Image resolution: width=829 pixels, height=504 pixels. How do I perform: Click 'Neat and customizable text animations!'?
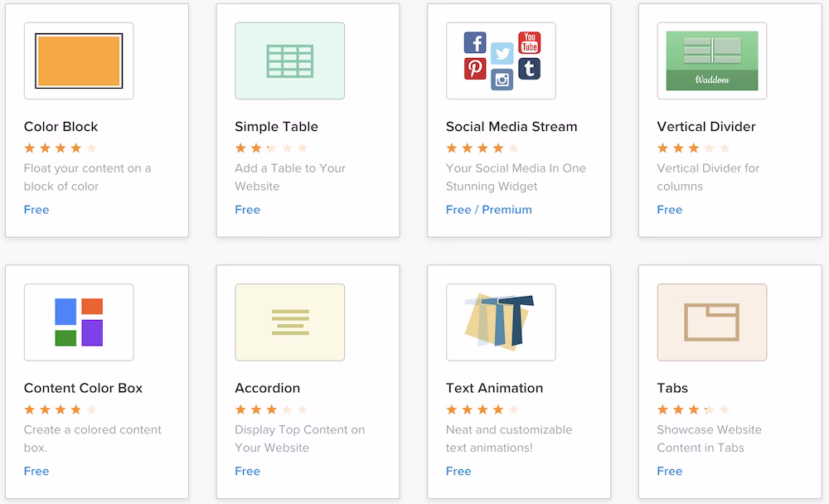(509, 439)
